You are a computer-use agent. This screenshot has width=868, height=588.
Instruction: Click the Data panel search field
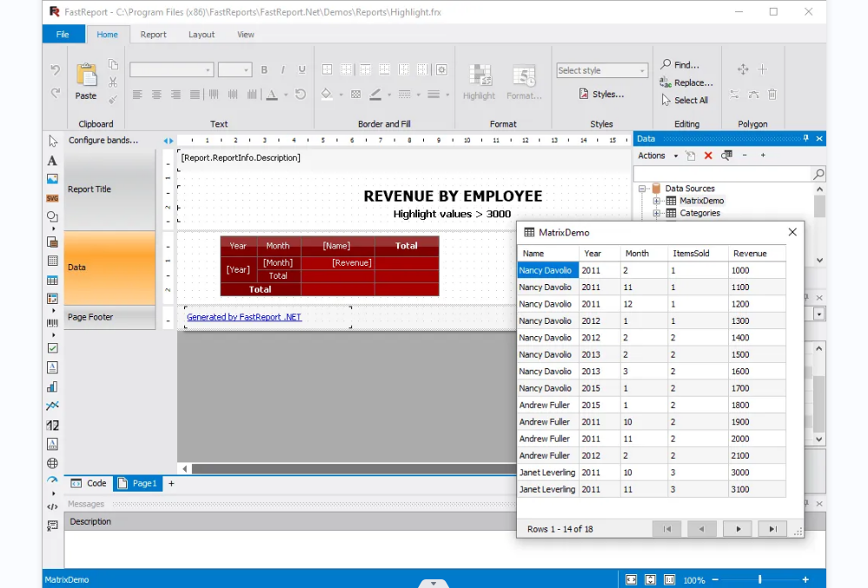723,175
